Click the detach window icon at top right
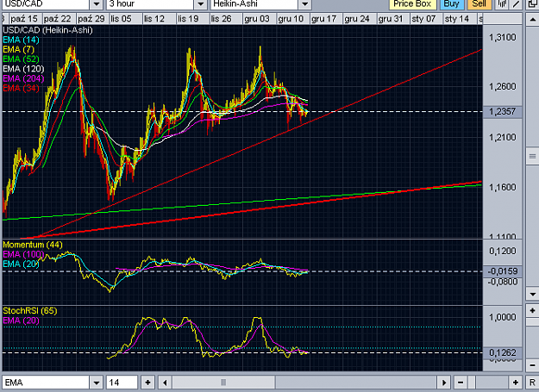 click(532, 3)
